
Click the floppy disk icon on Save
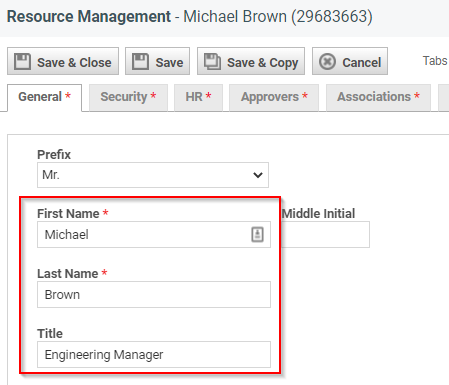coord(140,61)
